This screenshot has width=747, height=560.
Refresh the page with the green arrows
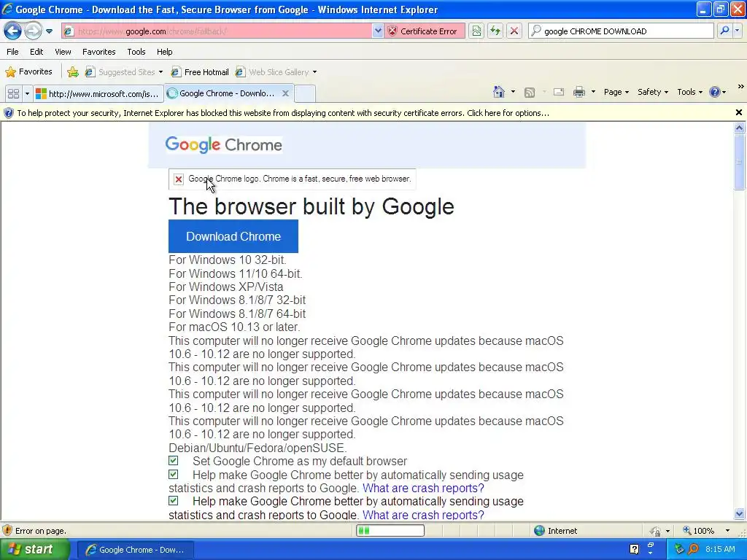click(x=495, y=31)
